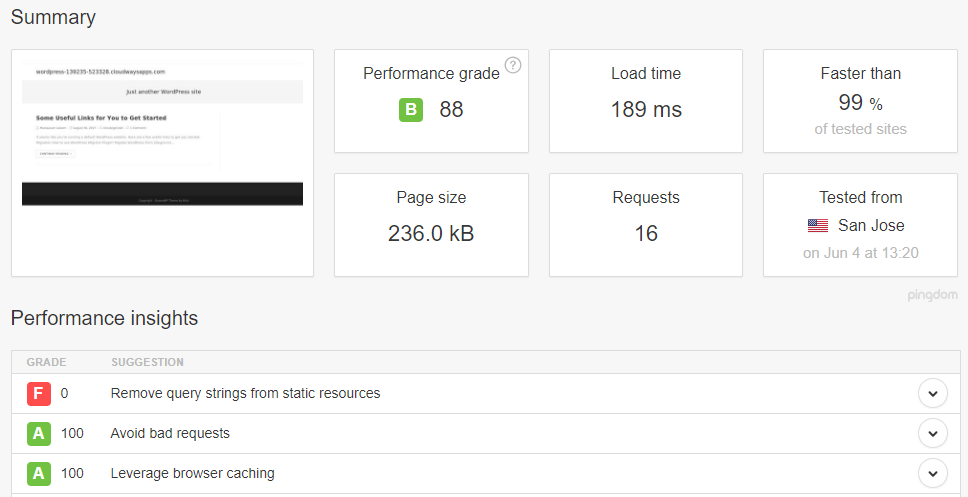The image size is (968, 497).
Task: Click the US flag icon beside San Jose
Action: pos(817,226)
